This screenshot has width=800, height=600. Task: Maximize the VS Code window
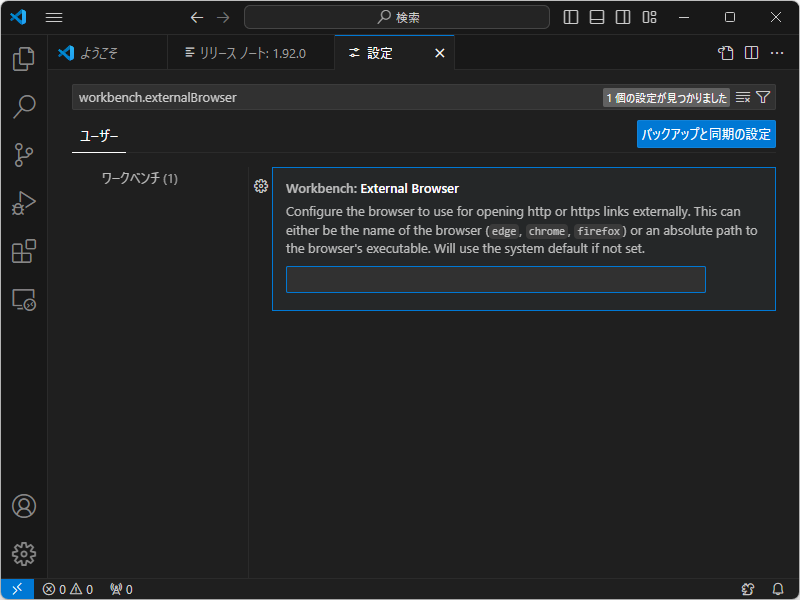730,17
